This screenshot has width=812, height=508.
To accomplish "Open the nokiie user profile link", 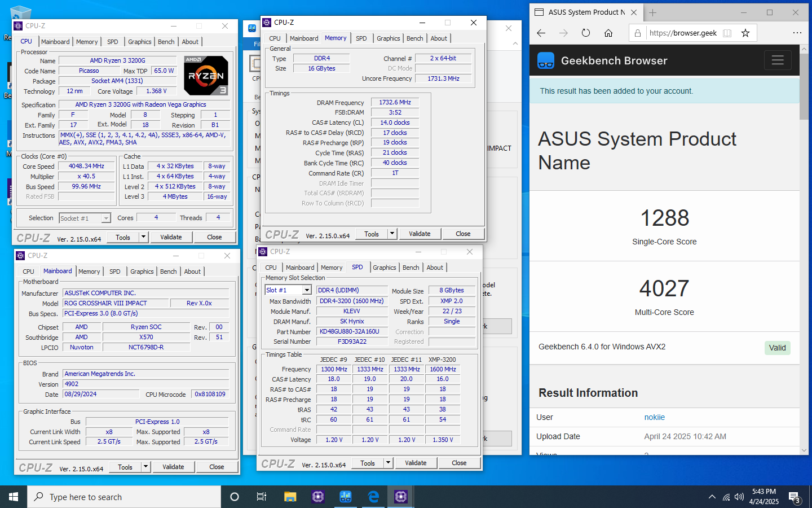I will point(655,417).
